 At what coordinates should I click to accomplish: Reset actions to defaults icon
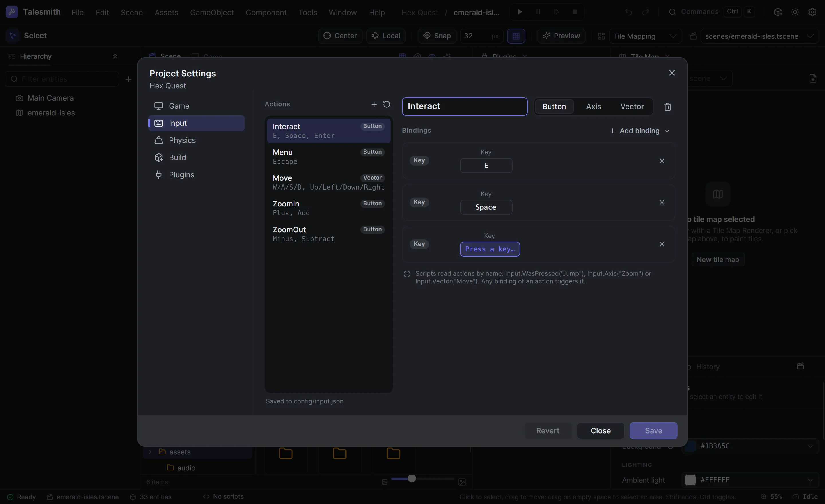tap(386, 104)
